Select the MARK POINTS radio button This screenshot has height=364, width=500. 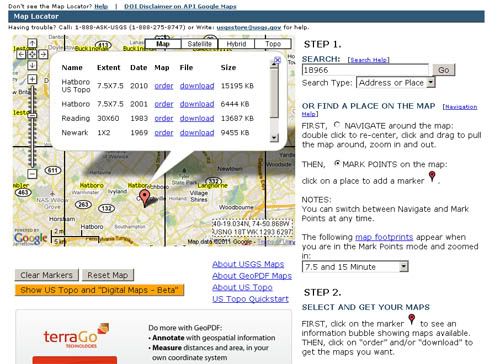(x=337, y=163)
